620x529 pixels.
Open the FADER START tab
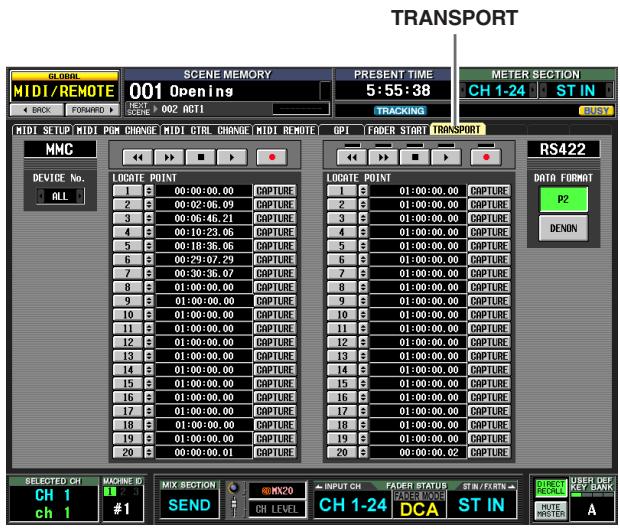click(x=397, y=130)
